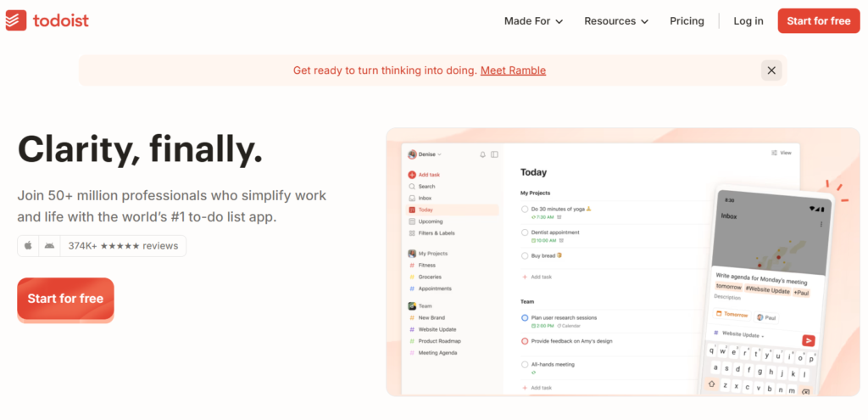Click the Apple icon in the reviews badge
Screen dimensions: 868x420
[28, 245]
